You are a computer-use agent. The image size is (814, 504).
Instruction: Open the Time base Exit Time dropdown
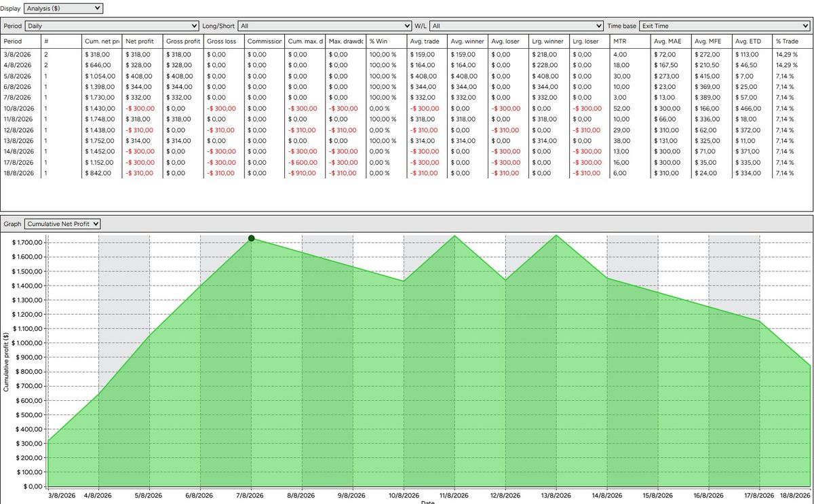pyautogui.click(x=724, y=26)
